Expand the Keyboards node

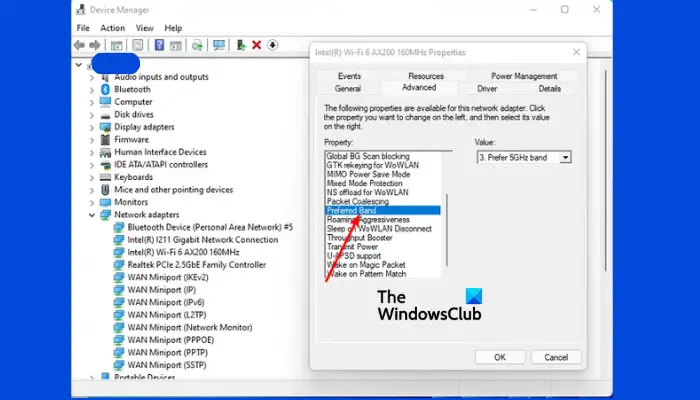(x=92, y=177)
